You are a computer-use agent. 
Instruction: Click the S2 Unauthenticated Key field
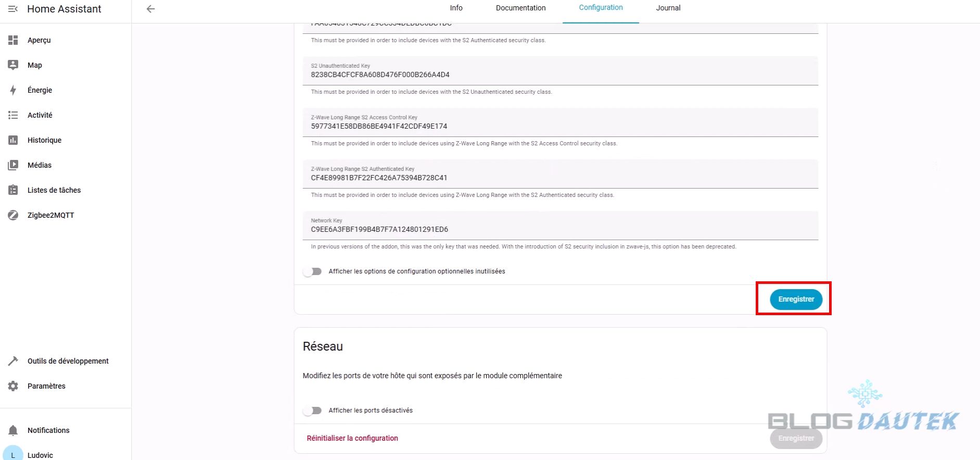[x=560, y=74]
